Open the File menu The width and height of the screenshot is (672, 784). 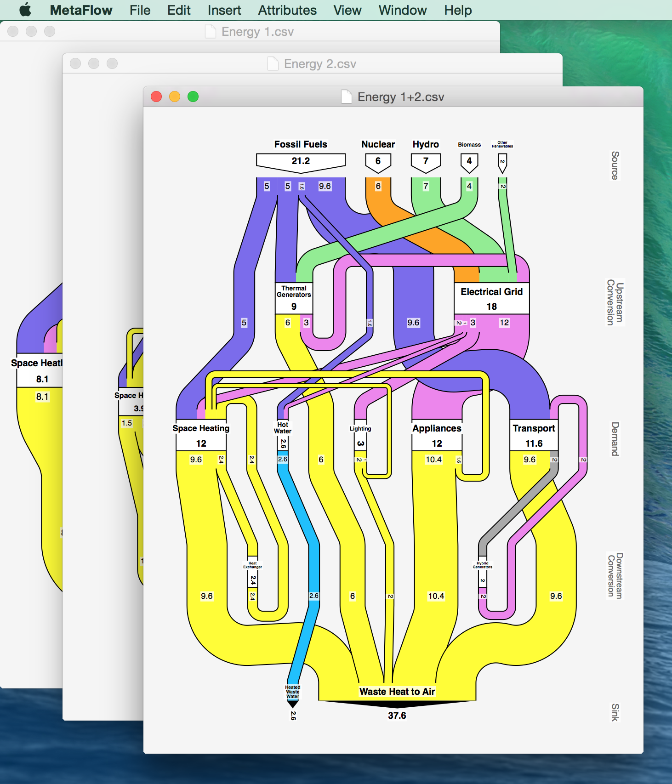pos(140,10)
